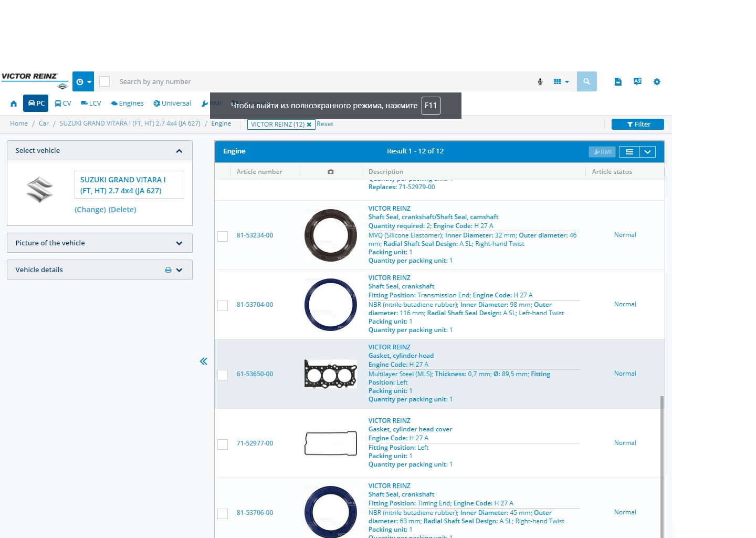Remove the VICTOR REINZ (12) filter tag
Image resolution: width=756 pixels, height=538 pixels.
point(309,125)
